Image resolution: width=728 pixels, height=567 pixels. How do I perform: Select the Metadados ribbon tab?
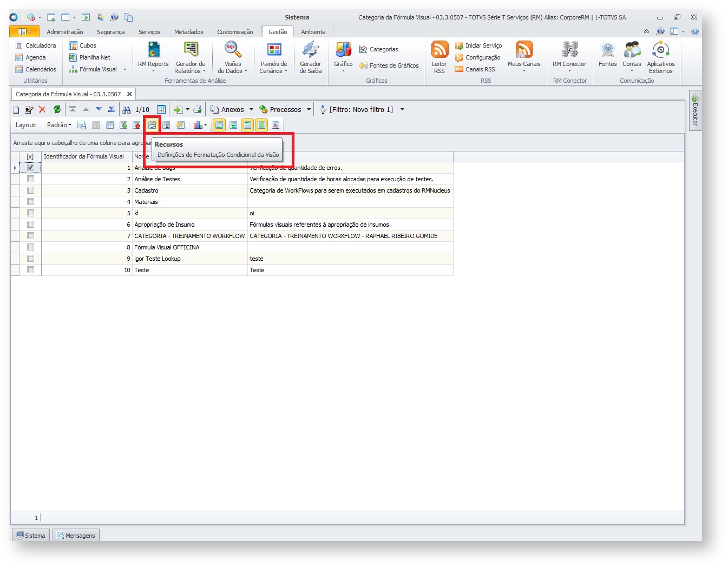[189, 32]
